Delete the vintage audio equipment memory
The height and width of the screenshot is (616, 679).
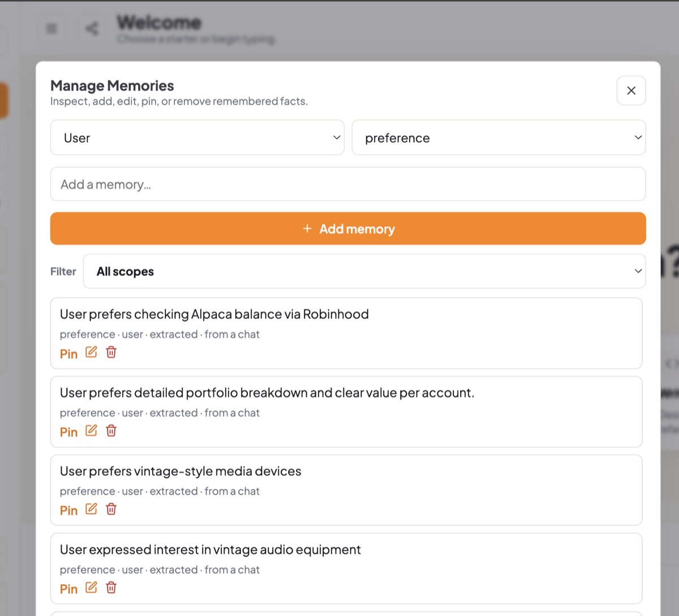tap(111, 588)
